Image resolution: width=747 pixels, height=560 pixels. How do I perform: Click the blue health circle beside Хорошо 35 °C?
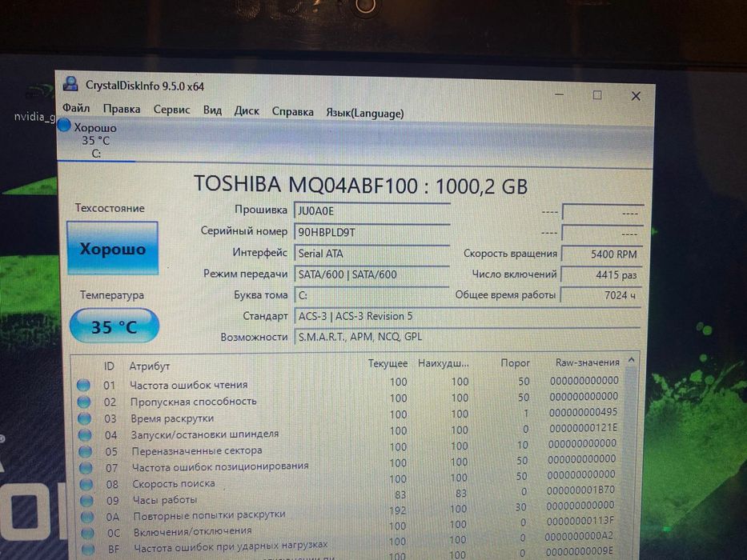click(x=64, y=126)
